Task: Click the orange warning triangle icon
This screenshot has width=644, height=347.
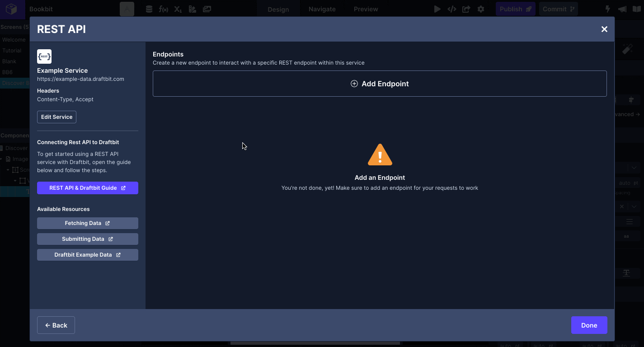Action: (x=380, y=155)
